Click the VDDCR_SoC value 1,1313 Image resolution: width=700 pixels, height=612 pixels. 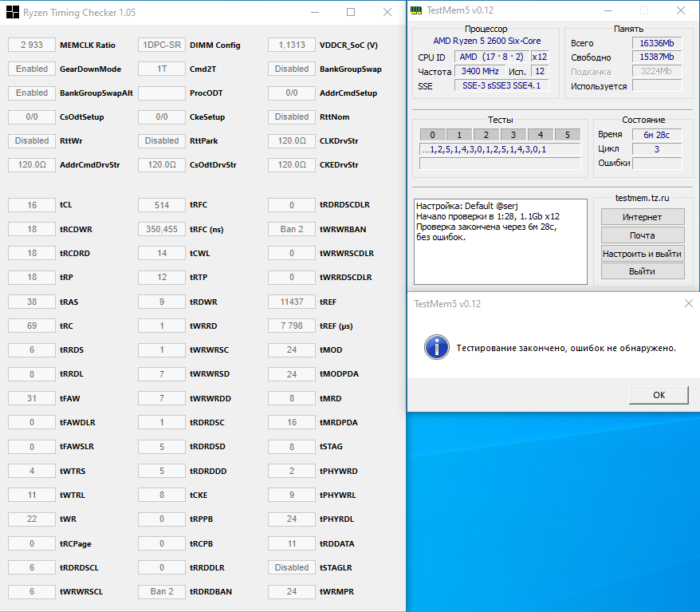[x=292, y=45]
